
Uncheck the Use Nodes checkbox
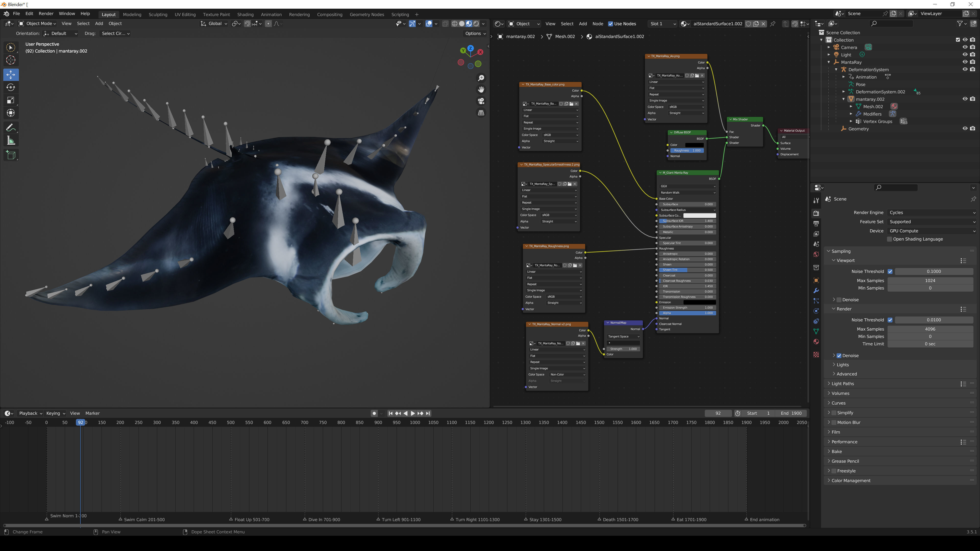point(611,23)
